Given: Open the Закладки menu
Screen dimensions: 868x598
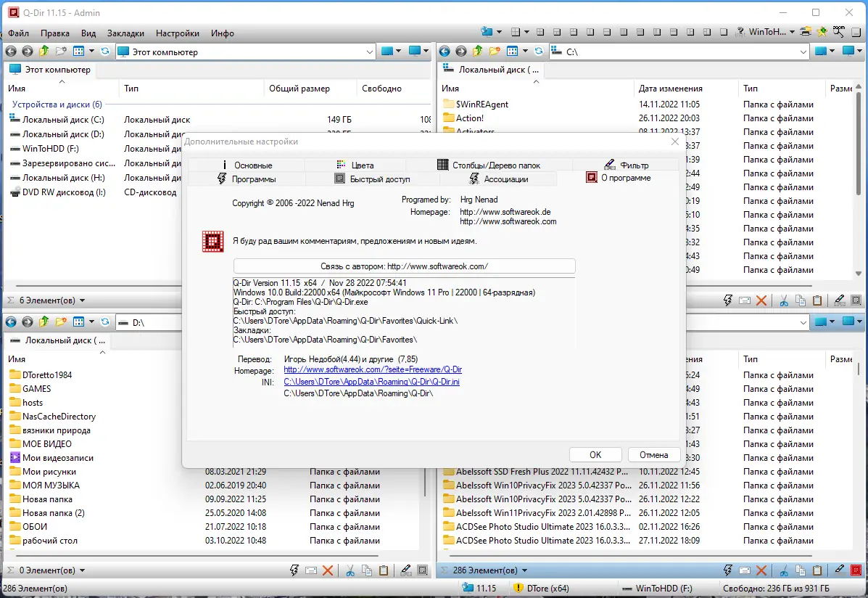Looking at the screenshot, I should pos(125,33).
